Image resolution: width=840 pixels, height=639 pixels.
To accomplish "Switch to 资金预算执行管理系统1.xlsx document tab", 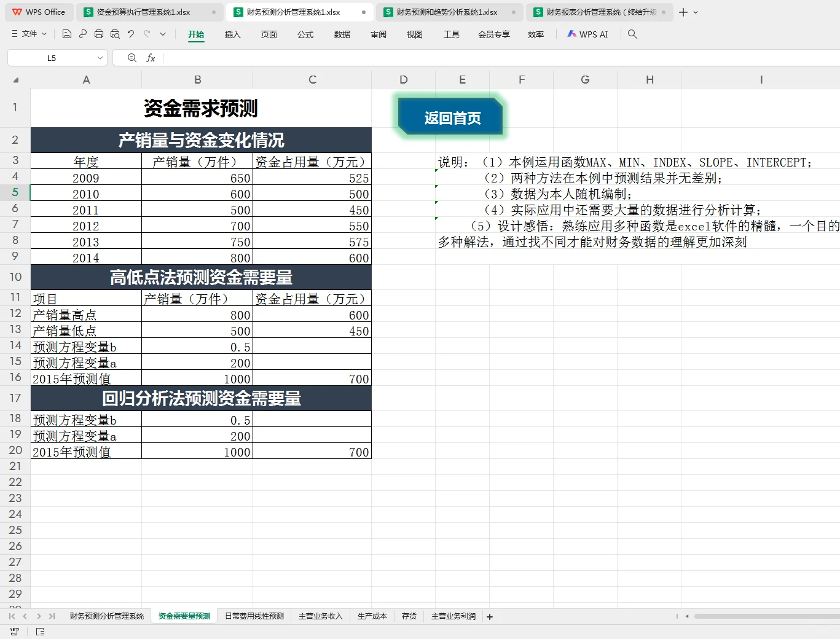I will coord(149,12).
